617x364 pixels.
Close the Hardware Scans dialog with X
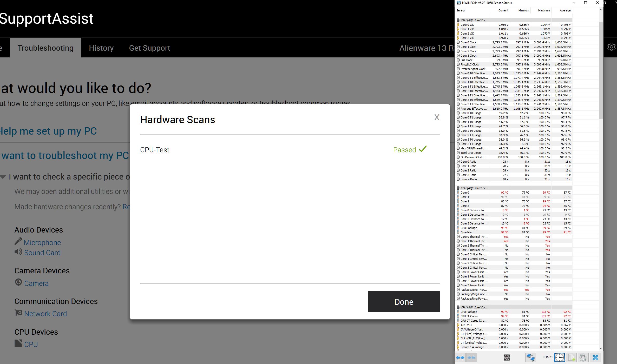(x=437, y=117)
